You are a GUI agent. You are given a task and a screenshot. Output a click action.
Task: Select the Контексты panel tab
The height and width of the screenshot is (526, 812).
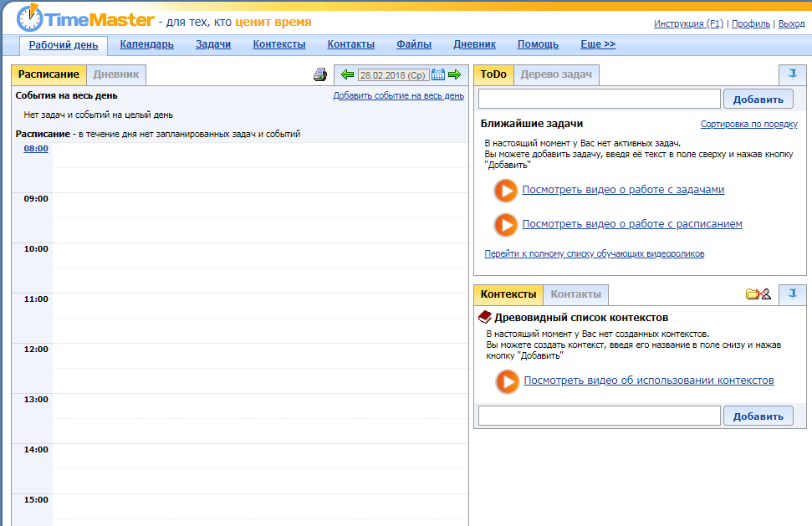(x=508, y=294)
